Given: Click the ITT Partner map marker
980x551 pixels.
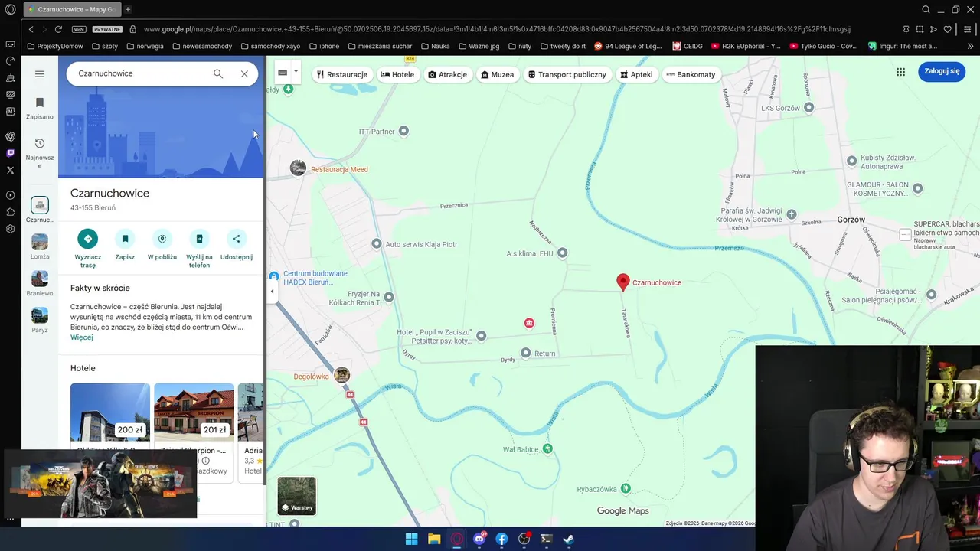Looking at the screenshot, I should 403,131.
